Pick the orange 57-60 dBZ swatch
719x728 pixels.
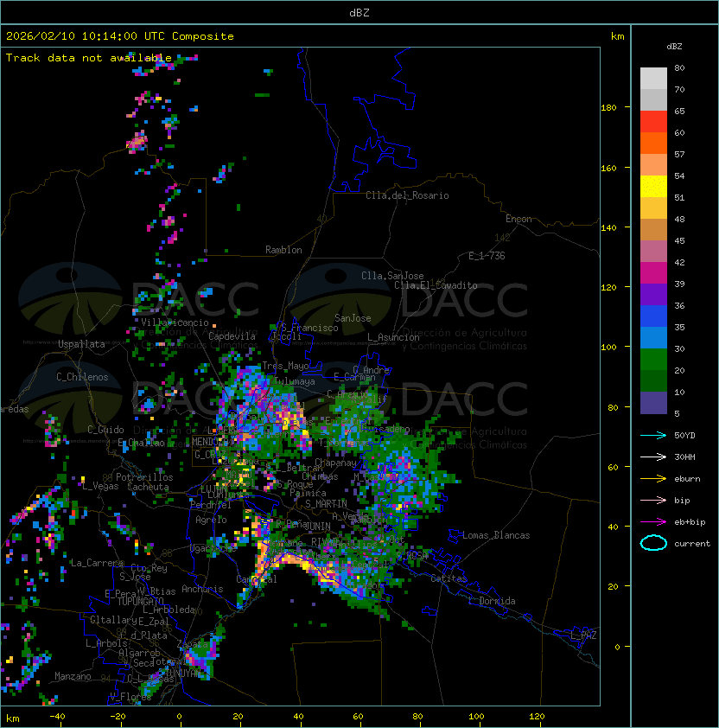[x=653, y=144]
